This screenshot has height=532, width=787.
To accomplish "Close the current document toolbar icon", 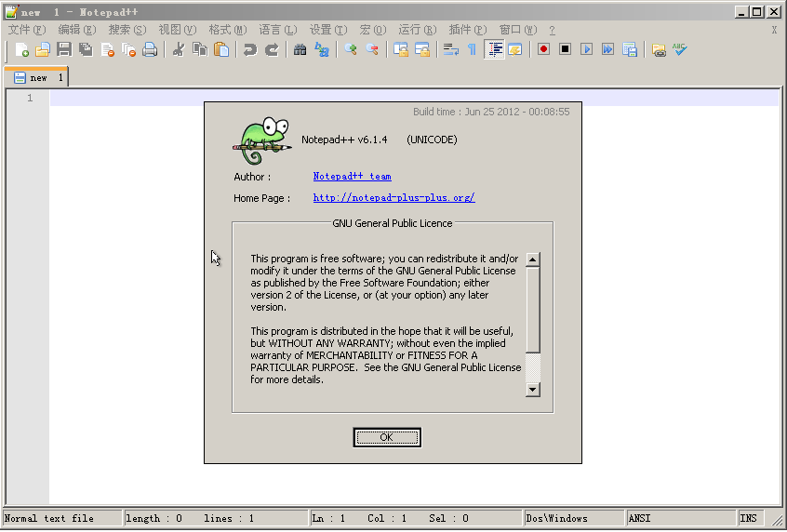I will (x=107, y=49).
